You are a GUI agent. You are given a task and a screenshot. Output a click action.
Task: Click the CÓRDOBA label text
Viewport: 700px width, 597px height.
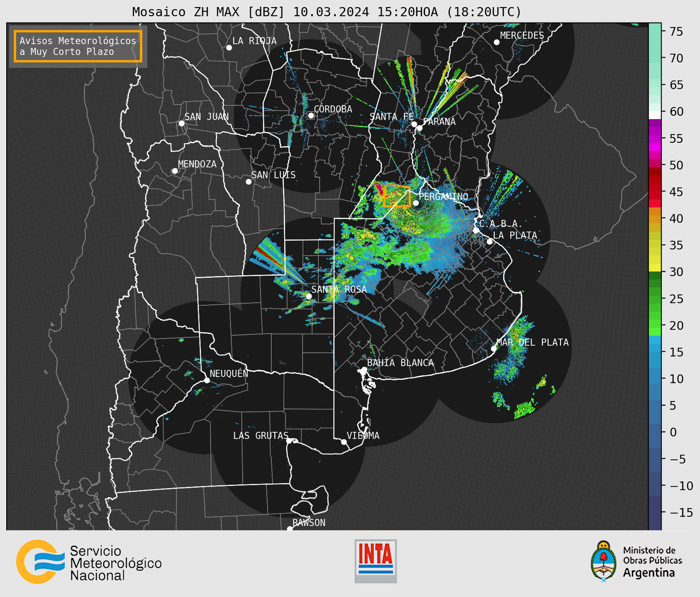[x=333, y=109]
